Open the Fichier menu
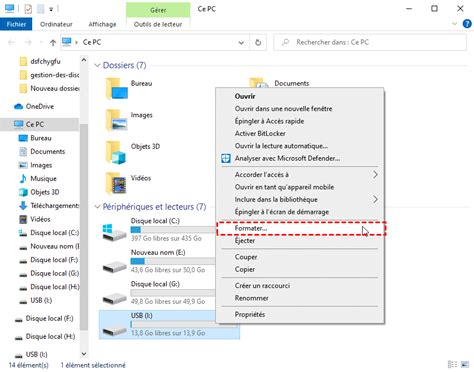The width and height of the screenshot is (474, 372). point(16,24)
